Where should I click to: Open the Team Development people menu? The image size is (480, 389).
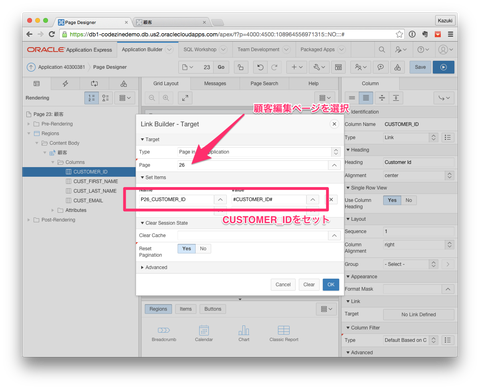(361, 67)
